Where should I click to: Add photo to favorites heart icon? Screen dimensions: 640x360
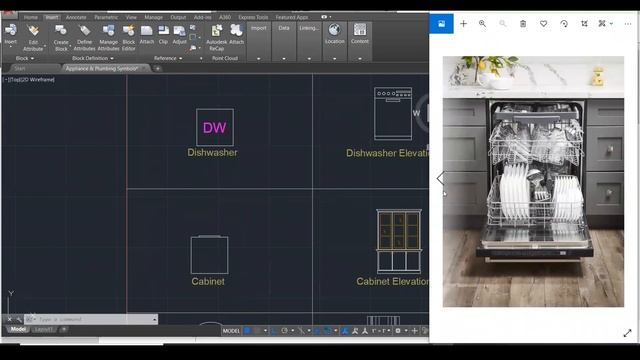pyautogui.click(x=543, y=24)
